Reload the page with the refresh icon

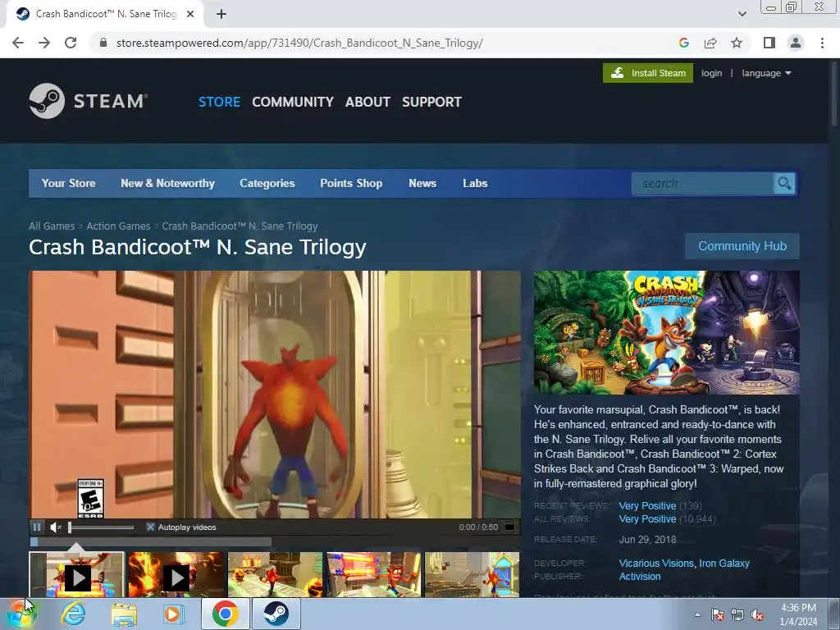click(x=71, y=43)
